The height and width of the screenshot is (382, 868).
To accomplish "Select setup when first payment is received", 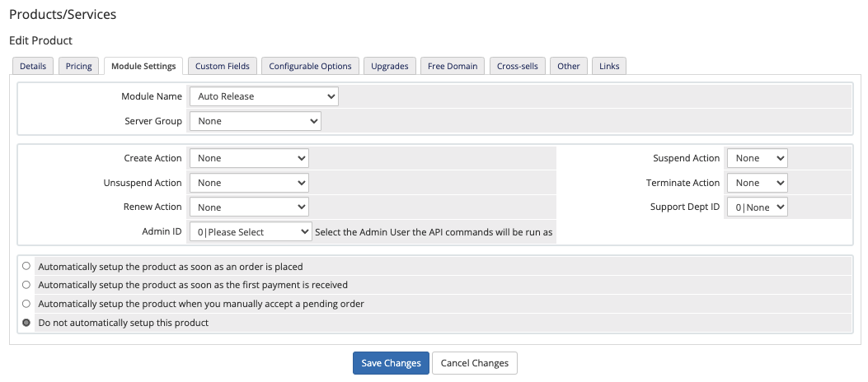I will click(26, 285).
